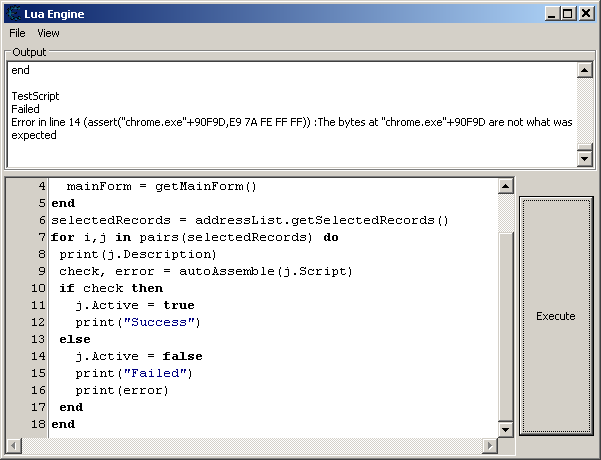Image resolution: width=601 pixels, height=460 pixels.
Task: Open the File menu
Action: [x=17, y=33]
